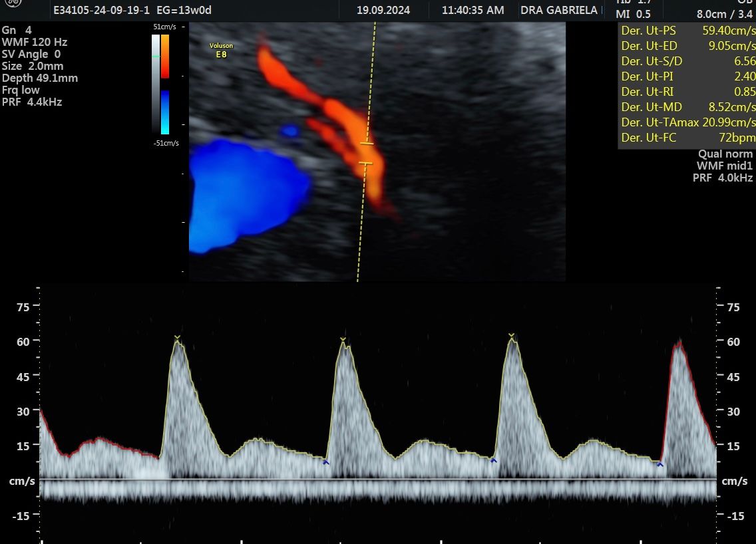Click the upper sample volume gate caliper
This screenshot has height=544, width=756.
(367, 143)
